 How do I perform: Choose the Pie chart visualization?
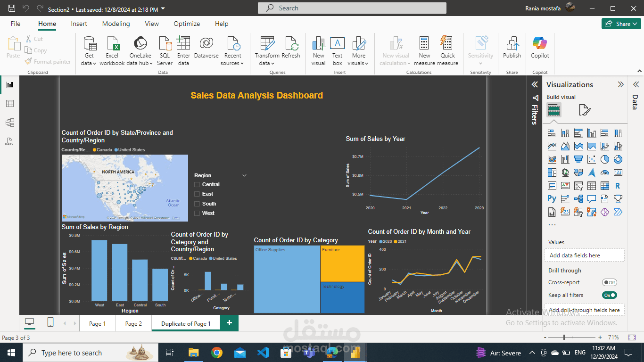605,159
